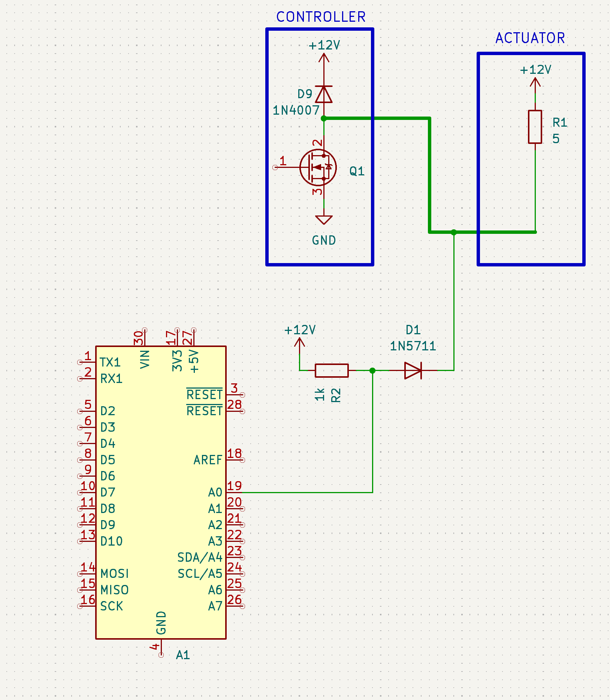Image resolution: width=610 pixels, height=700 pixels.
Task: Click the SCK pin 16 endpoint
Action: tap(80, 606)
